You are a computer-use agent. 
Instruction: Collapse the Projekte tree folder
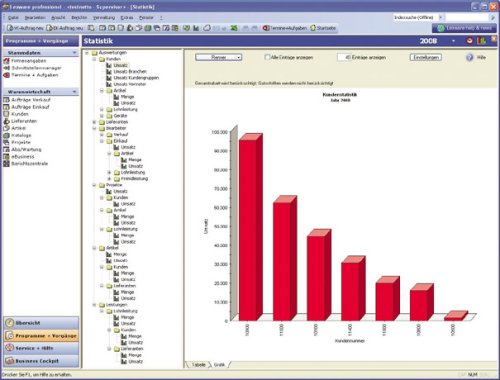tap(94, 185)
